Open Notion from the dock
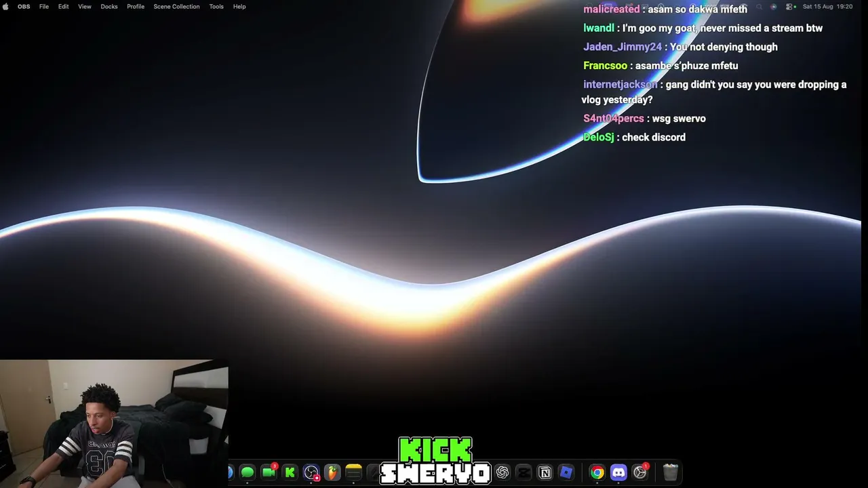The width and height of the screenshot is (868, 488). click(545, 472)
